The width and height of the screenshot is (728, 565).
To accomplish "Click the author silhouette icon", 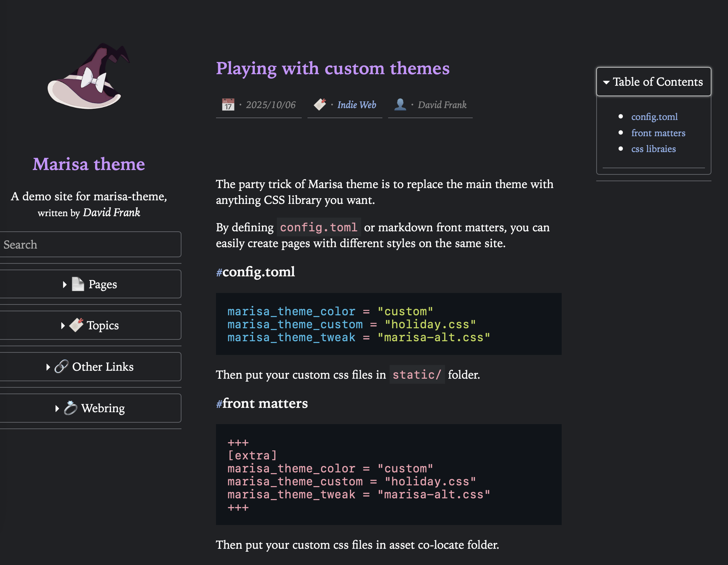I will pyautogui.click(x=400, y=104).
